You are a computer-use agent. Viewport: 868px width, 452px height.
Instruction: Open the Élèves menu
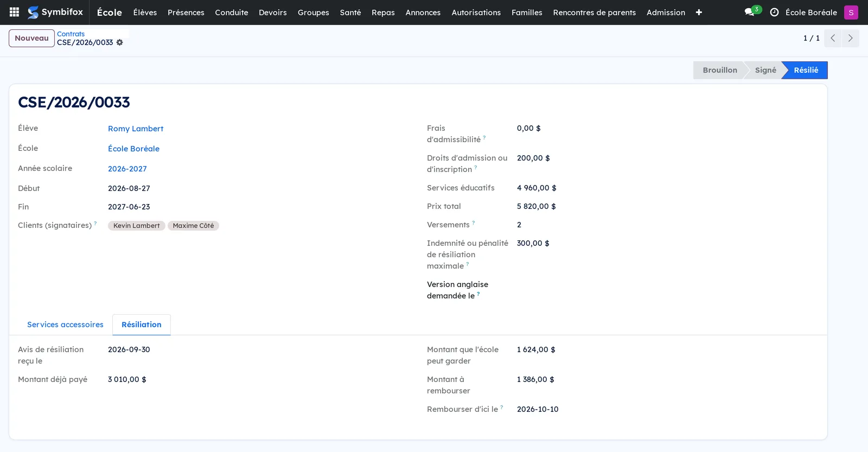(145, 12)
